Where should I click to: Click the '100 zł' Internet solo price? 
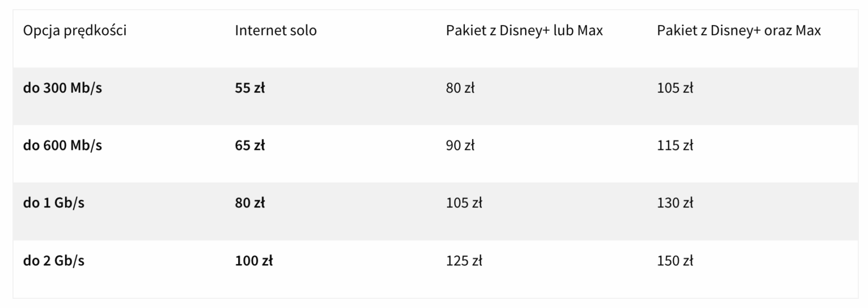253,261
